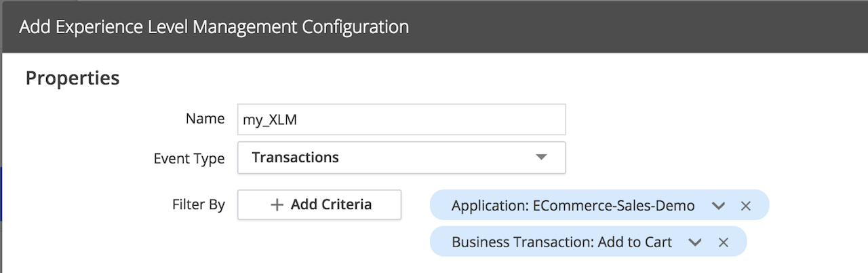
Task: Click the Name field label
Action: click(x=205, y=118)
